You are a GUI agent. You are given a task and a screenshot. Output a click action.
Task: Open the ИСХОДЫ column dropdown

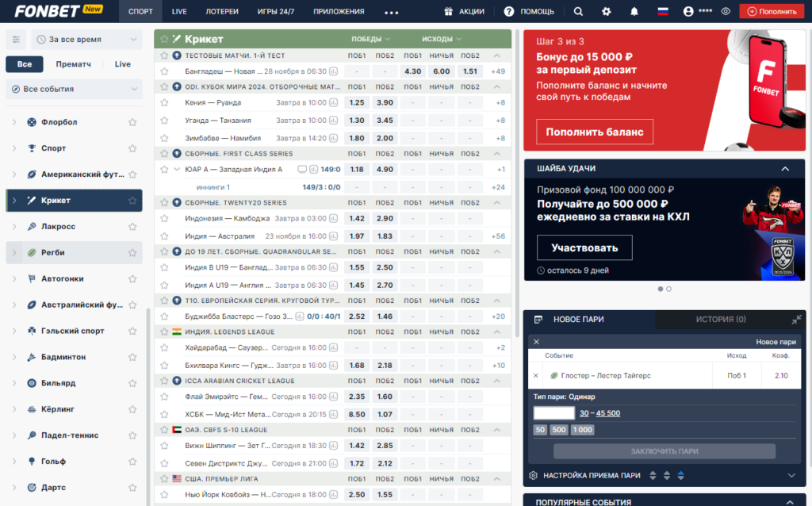click(441, 39)
